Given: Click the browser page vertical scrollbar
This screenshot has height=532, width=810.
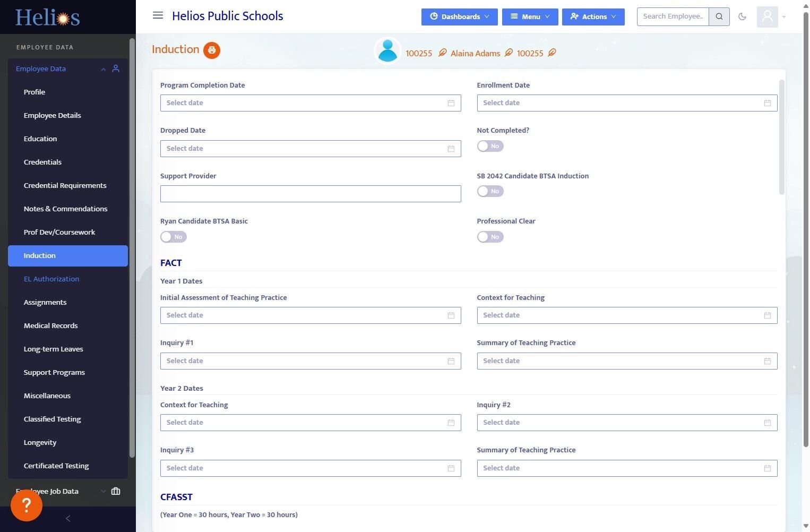Looking at the screenshot, I should (x=806, y=228).
